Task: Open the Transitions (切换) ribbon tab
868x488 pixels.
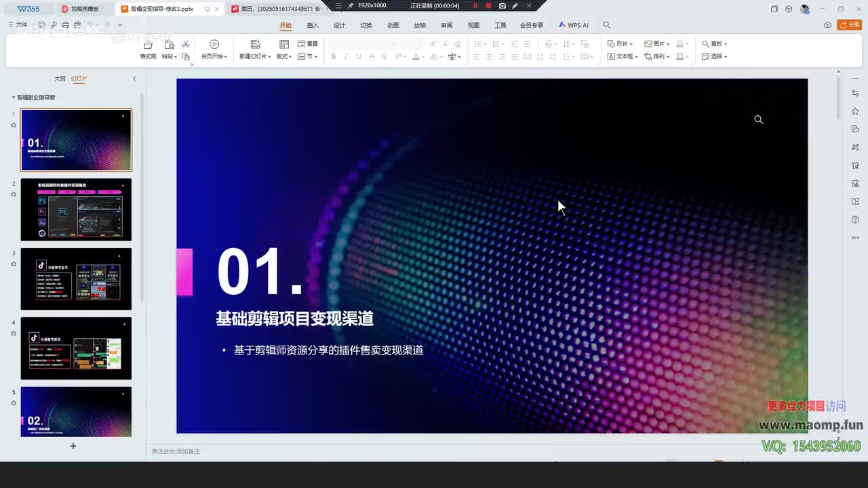Action: point(366,25)
